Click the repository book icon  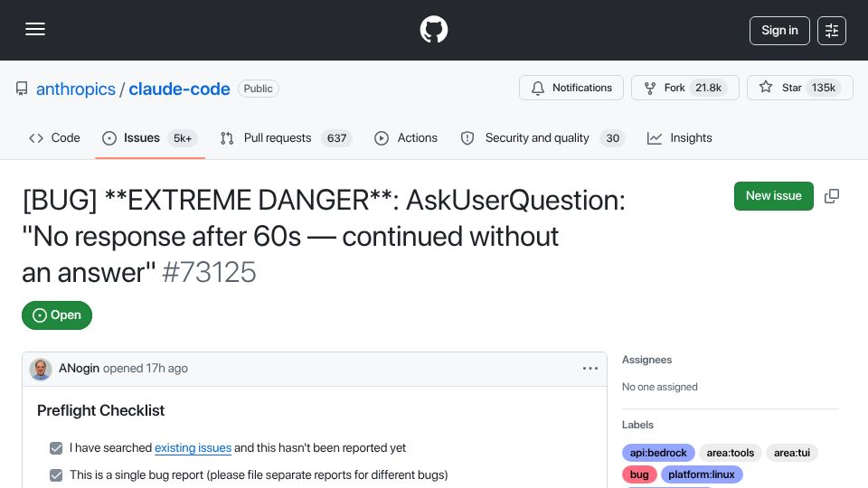click(x=22, y=89)
